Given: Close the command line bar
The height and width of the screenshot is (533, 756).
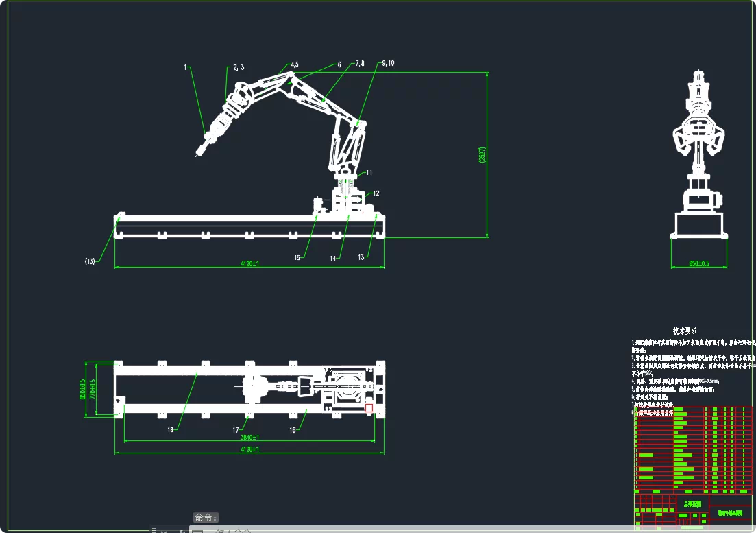Looking at the screenshot, I should point(164,531).
